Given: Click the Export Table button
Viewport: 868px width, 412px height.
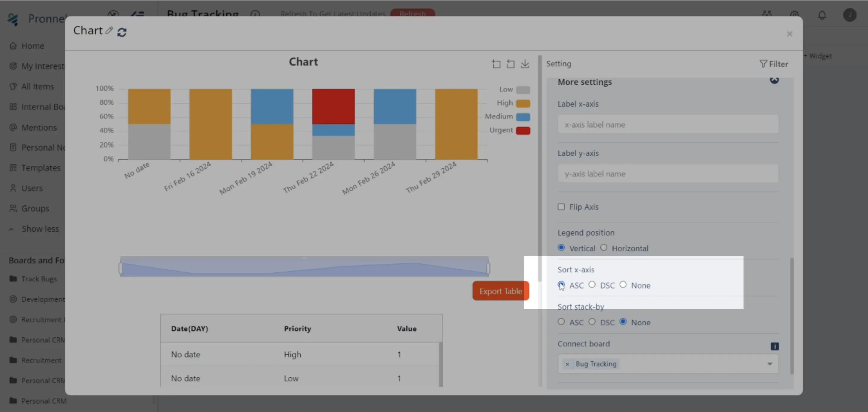Looking at the screenshot, I should 500,291.
